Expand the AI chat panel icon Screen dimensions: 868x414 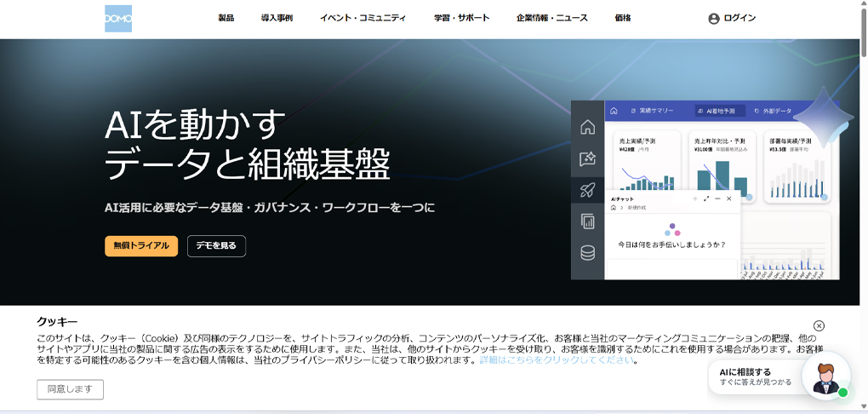click(x=706, y=198)
